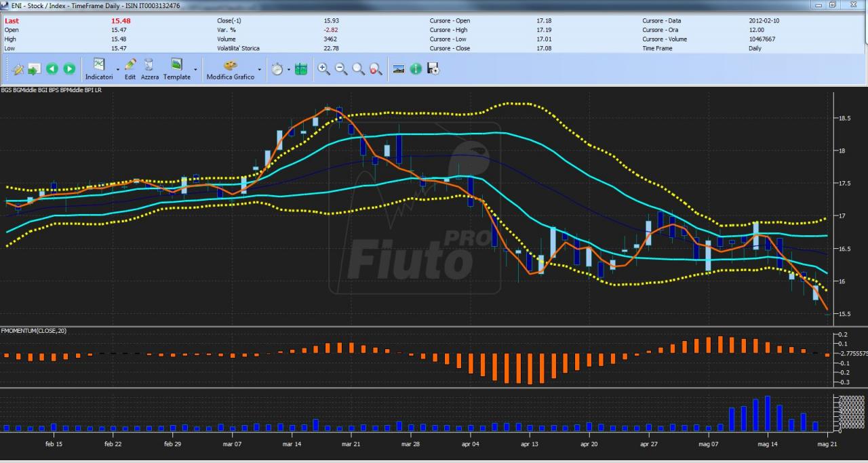Open the Template tool
This screenshot has width=868, height=463.
click(176, 69)
